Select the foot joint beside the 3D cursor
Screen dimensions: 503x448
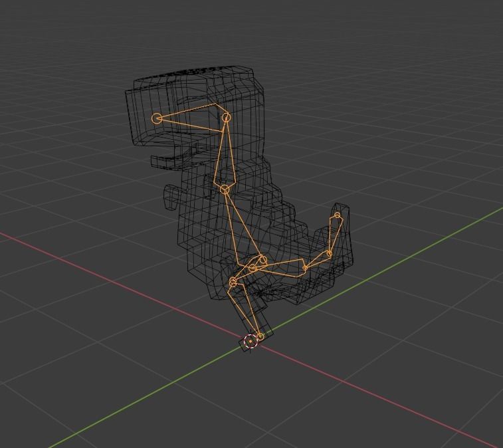260,336
